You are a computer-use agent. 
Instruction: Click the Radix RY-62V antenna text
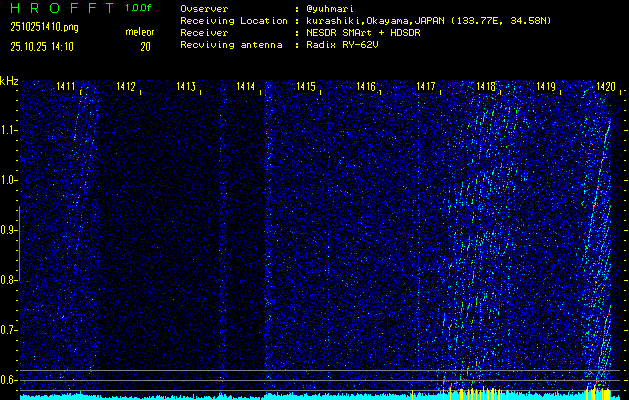click(x=342, y=45)
